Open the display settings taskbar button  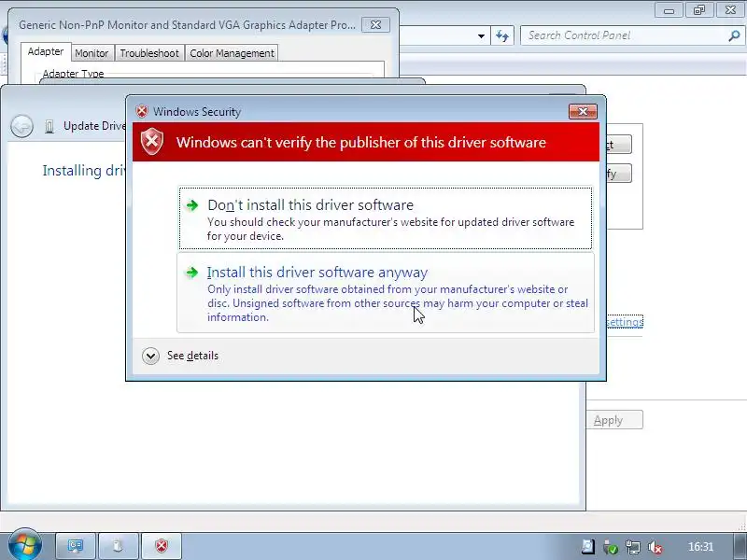(76, 546)
